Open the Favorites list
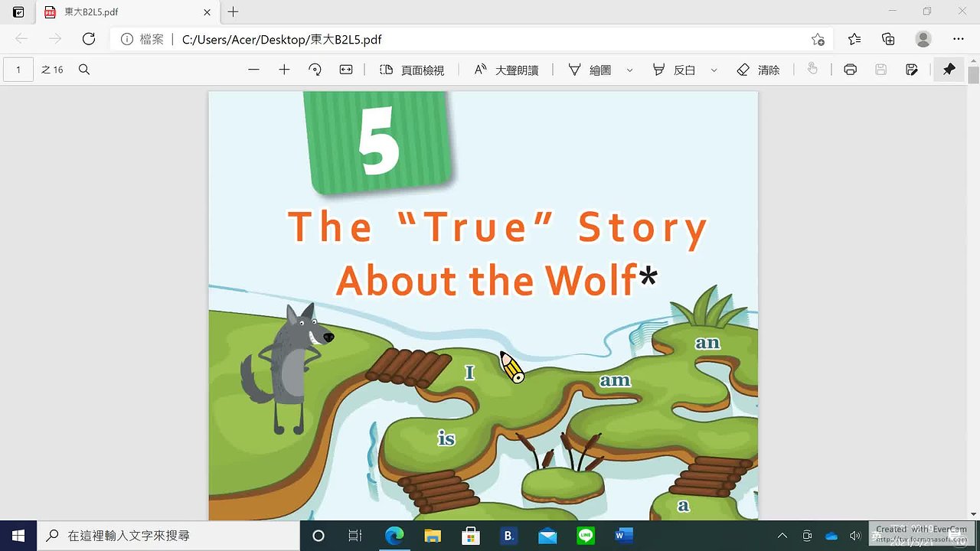980x551 pixels. click(x=854, y=39)
